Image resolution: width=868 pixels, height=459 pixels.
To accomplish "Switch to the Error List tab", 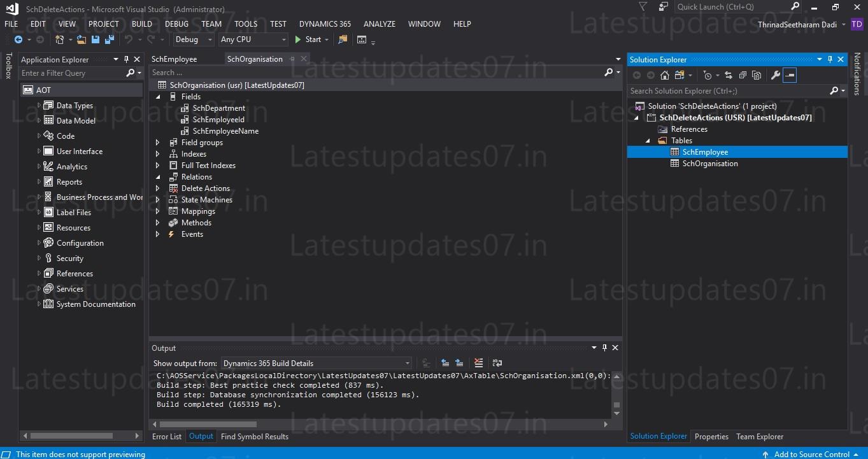I will coord(167,437).
